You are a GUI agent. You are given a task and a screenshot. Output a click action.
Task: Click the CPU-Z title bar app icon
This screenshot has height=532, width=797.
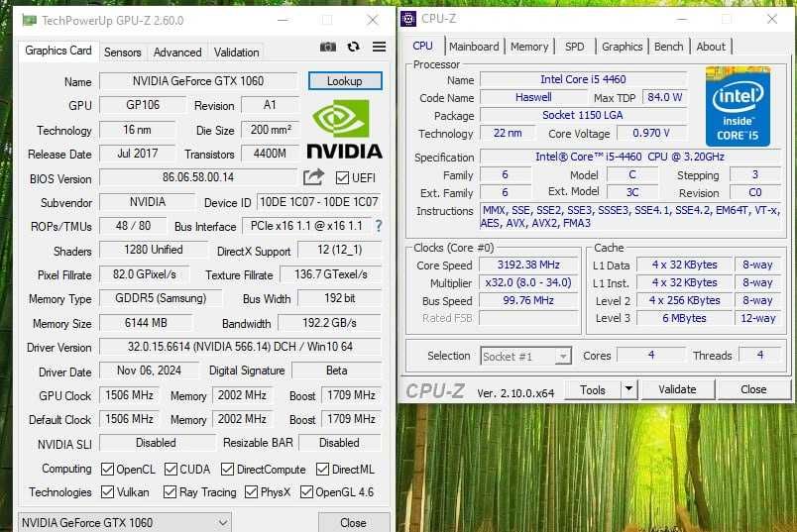click(408, 19)
